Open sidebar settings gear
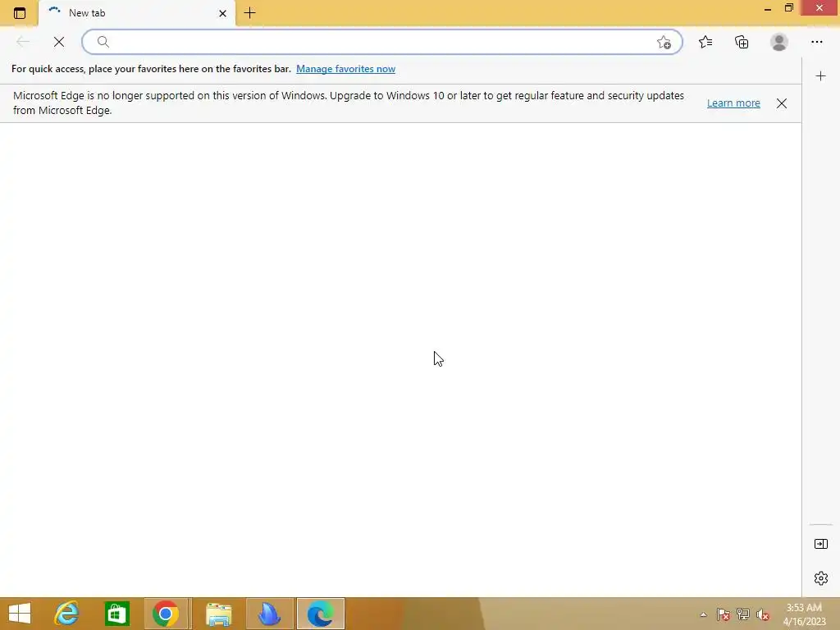840x630 pixels. pyautogui.click(x=820, y=578)
